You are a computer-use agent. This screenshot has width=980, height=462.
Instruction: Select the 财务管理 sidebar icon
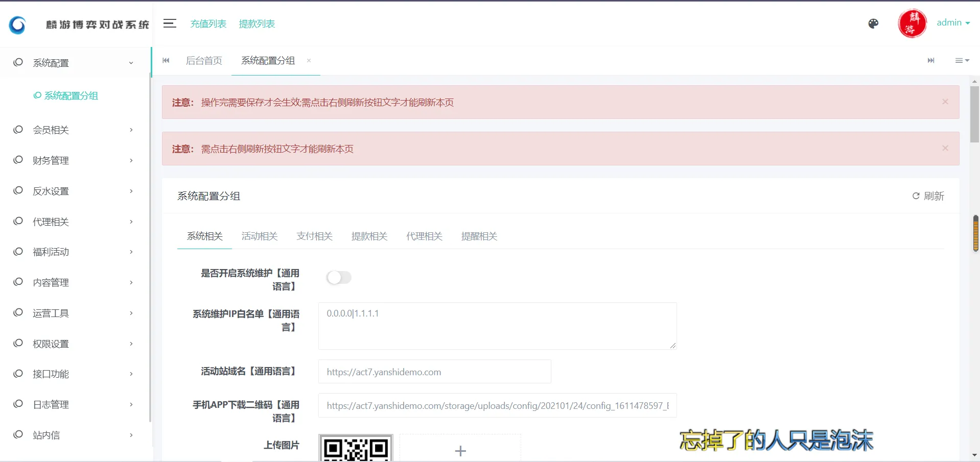coord(18,160)
